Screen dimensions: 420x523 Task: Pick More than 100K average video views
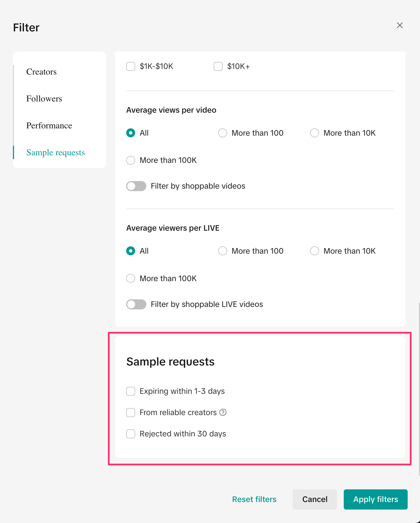[131, 160]
